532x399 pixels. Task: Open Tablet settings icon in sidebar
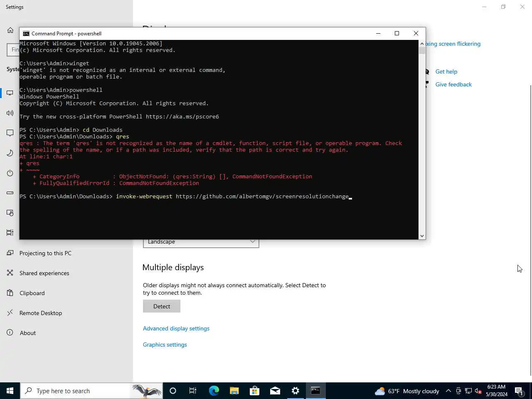pyautogui.click(x=10, y=213)
